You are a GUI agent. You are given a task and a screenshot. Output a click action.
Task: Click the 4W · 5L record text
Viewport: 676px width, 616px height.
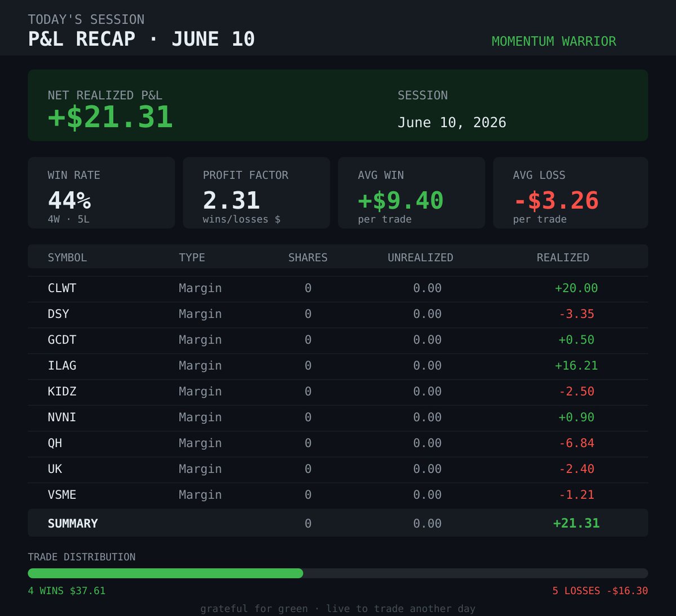pos(69,219)
